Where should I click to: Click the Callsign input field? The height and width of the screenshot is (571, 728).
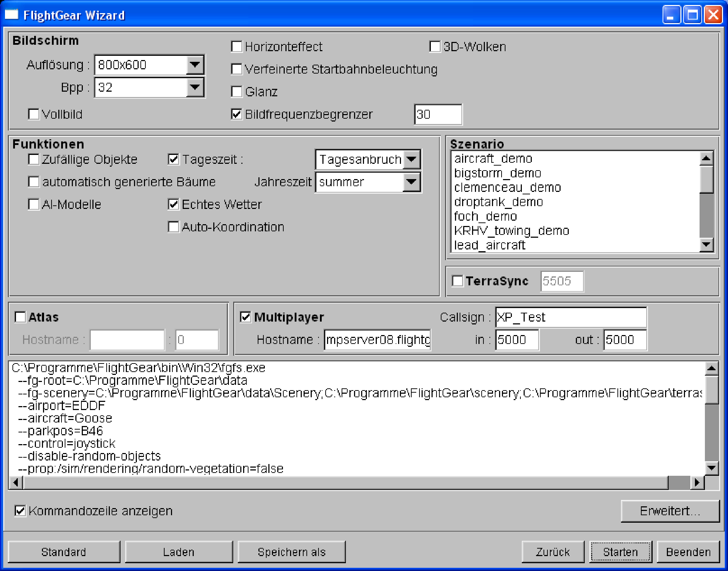pos(571,317)
